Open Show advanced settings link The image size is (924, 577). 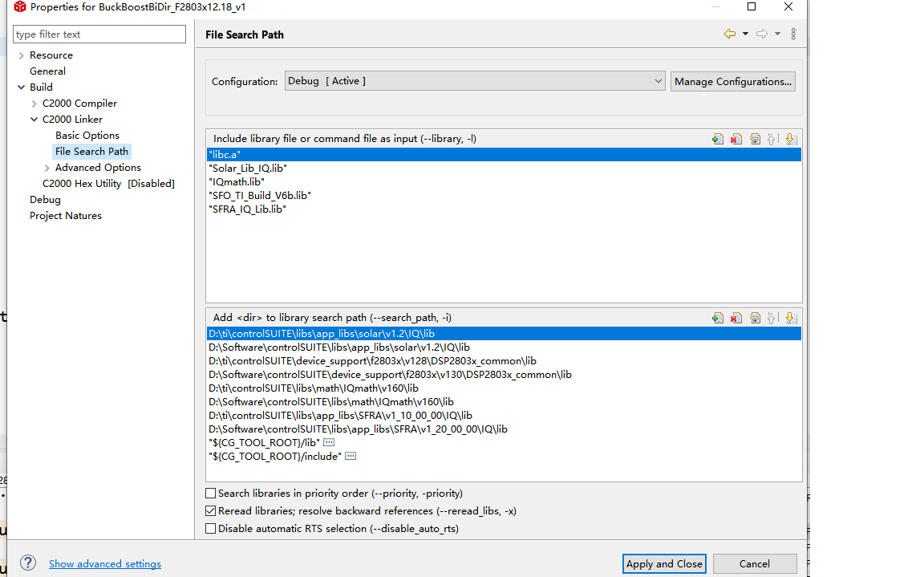pos(105,564)
